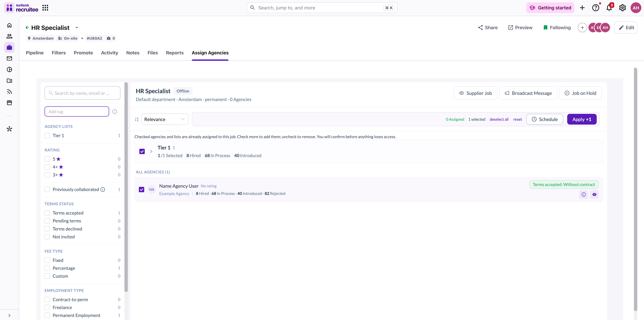Open the starred folder sidebar icon
The height and width of the screenshot is (320, 644).
[x=9, y=81]
